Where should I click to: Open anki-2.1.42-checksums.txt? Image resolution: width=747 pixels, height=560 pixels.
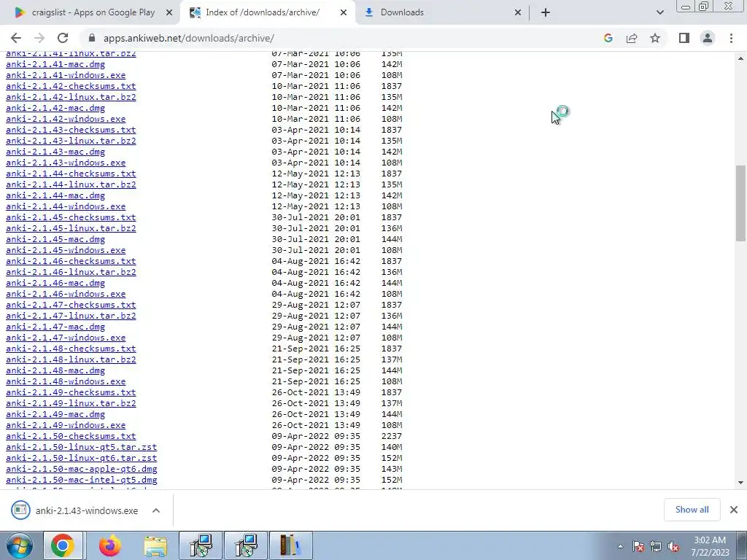tap(71, 86)
